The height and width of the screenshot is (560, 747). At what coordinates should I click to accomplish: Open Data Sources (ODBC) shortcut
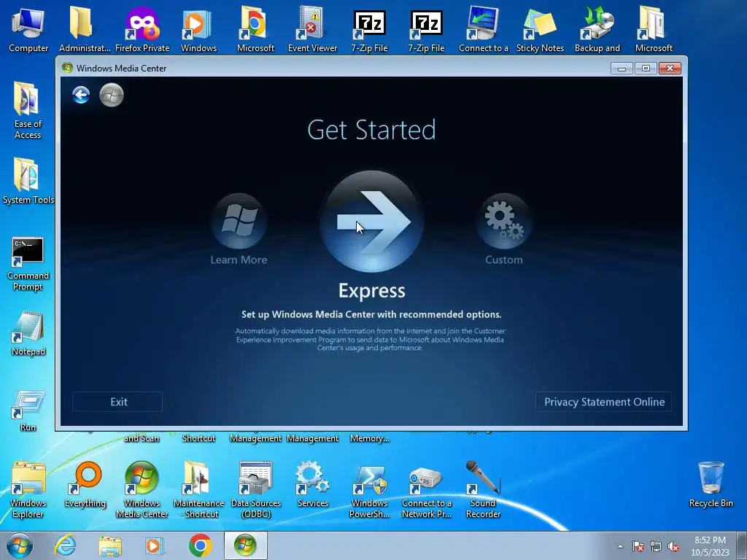256,490
